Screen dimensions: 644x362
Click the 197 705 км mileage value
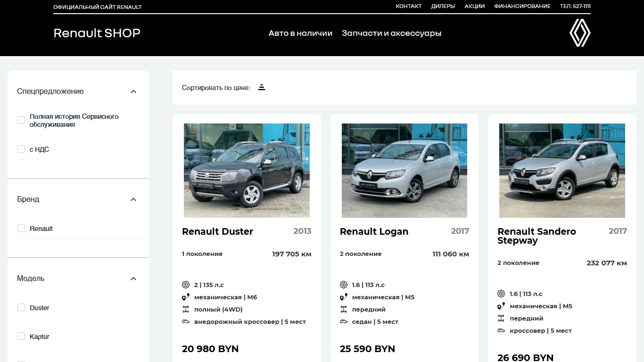click(x=292, y=254)
